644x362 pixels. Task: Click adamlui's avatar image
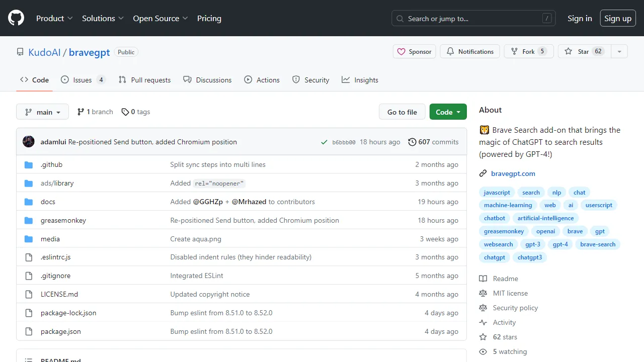(x=29, y=142)
